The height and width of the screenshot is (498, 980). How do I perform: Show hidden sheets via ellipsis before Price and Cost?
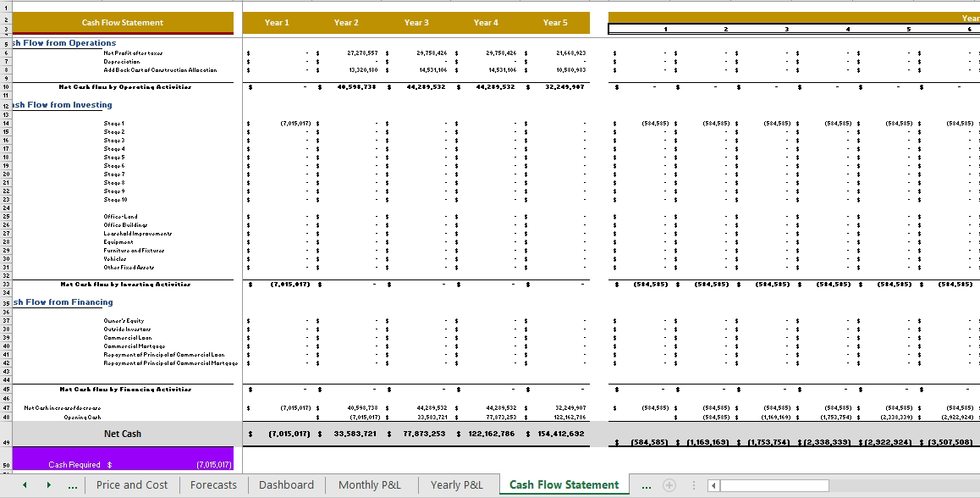[x=73, y=485]
